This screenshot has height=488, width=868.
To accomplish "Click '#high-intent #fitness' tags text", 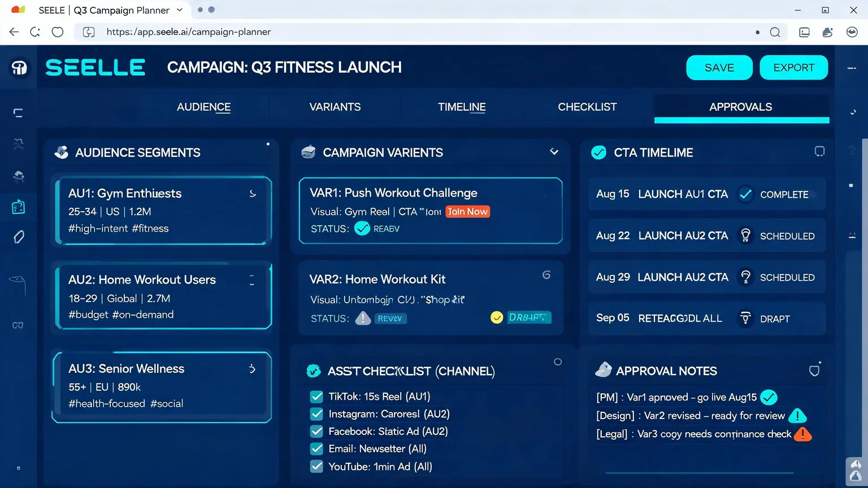I will pyautogui.click(x=119, y=228).
